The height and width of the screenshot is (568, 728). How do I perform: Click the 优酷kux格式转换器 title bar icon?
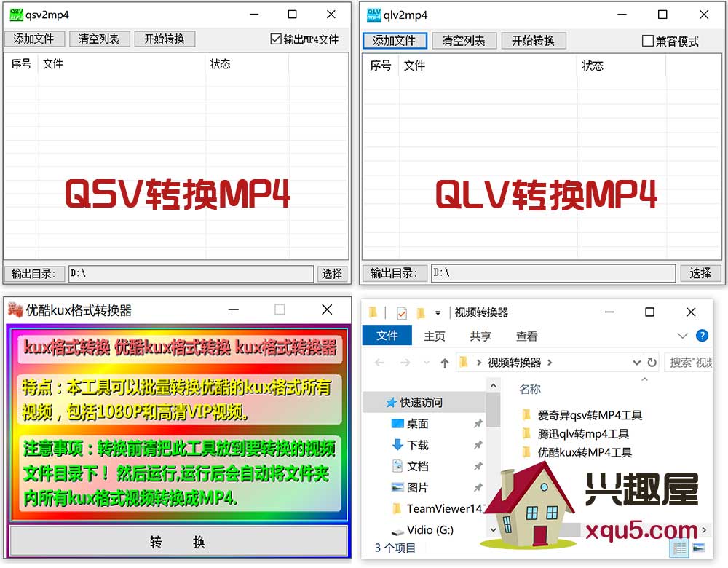(15, 309)
